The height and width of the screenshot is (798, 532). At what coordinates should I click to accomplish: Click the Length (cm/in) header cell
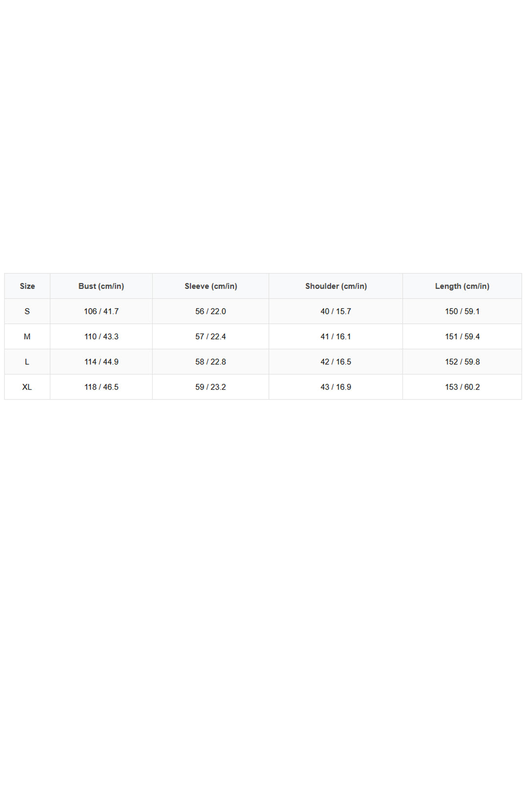click(462, 286)
